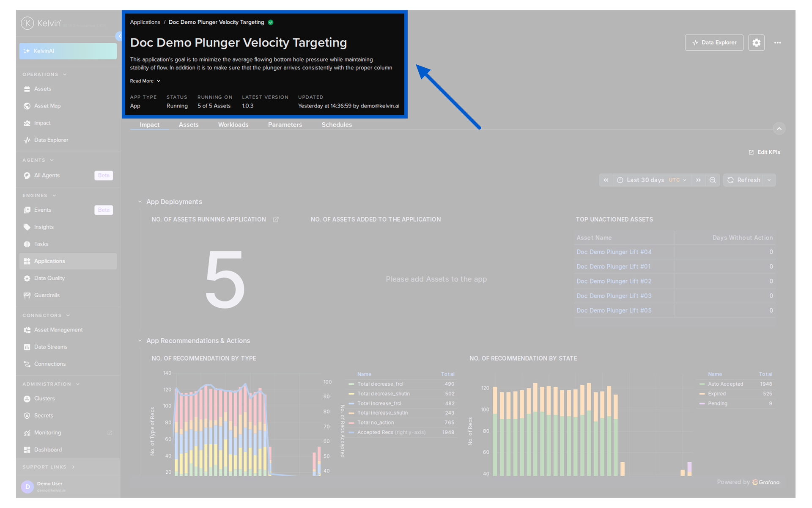
Task: Shift time range backward
Action: (606, 180)
